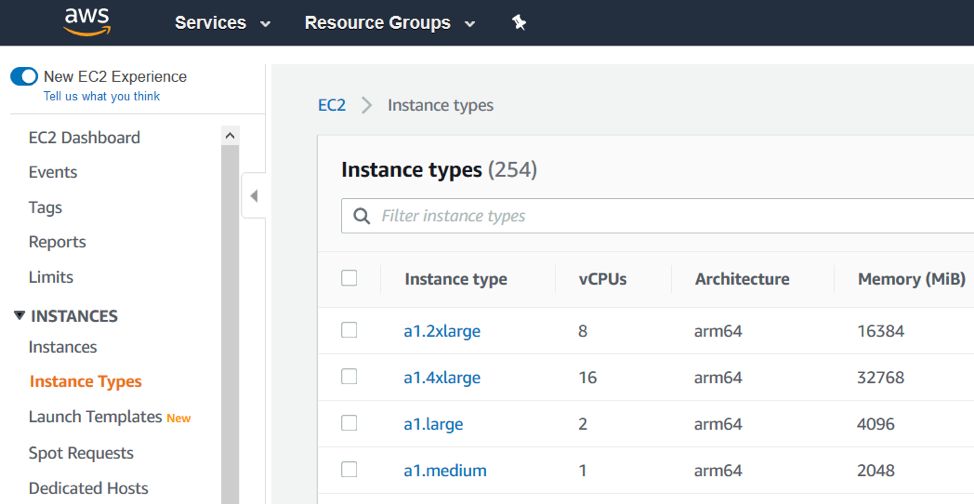
Task: Select the a1.2xlarge row checkbox
Action: (x=349, y=330)
